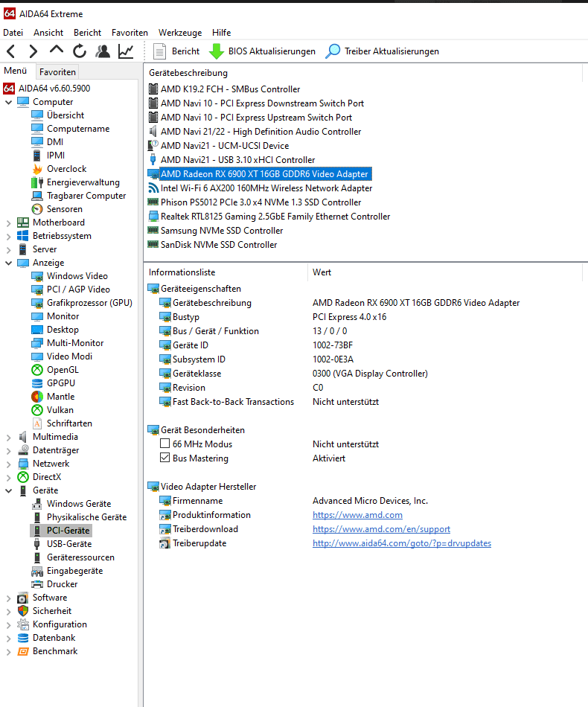Click the Overclock flame icon
Screen dimensions: 588x707
point(37,169)
